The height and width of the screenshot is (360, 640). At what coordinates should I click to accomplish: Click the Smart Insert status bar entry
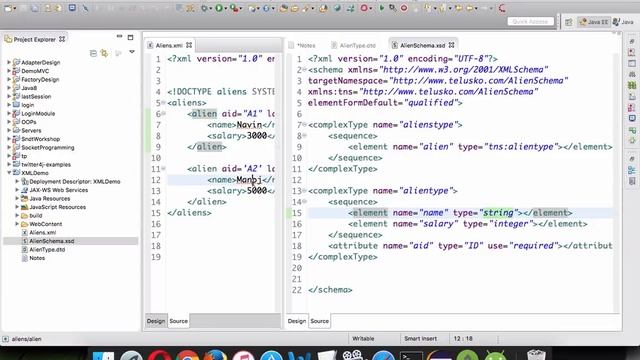click(420, 339)
